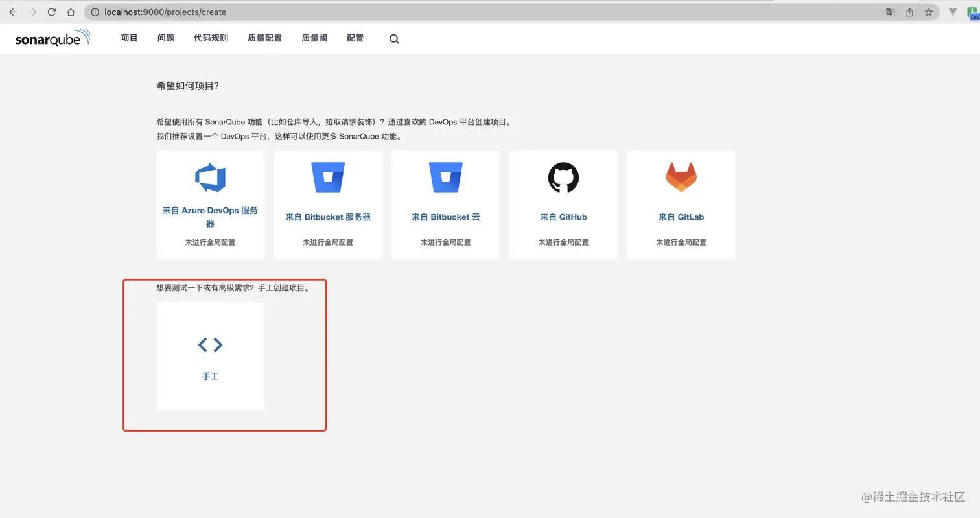
Task: Click the Azure DevOps logo icon
Action: tap(210, 178)
